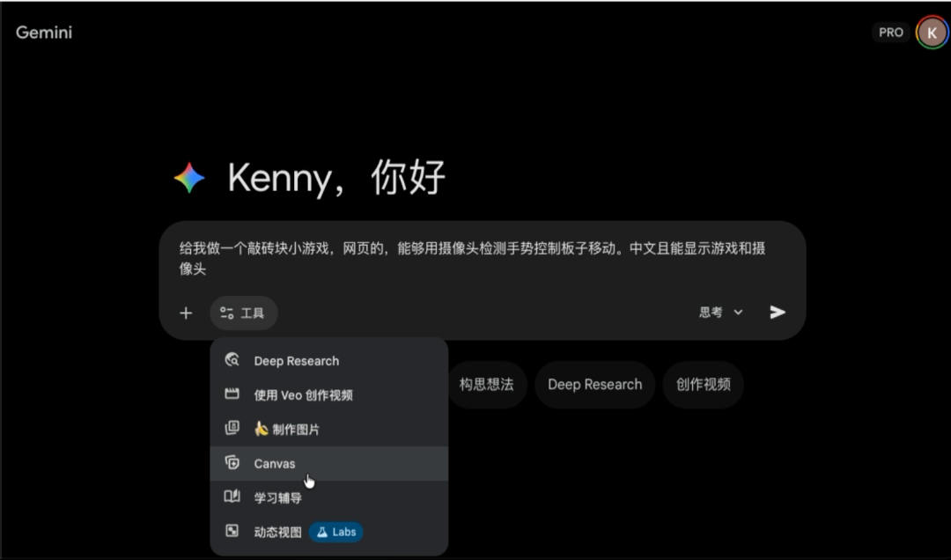Click the send arrow icon
This screenshot has width=951, height=560.
[x=778, y=312]
